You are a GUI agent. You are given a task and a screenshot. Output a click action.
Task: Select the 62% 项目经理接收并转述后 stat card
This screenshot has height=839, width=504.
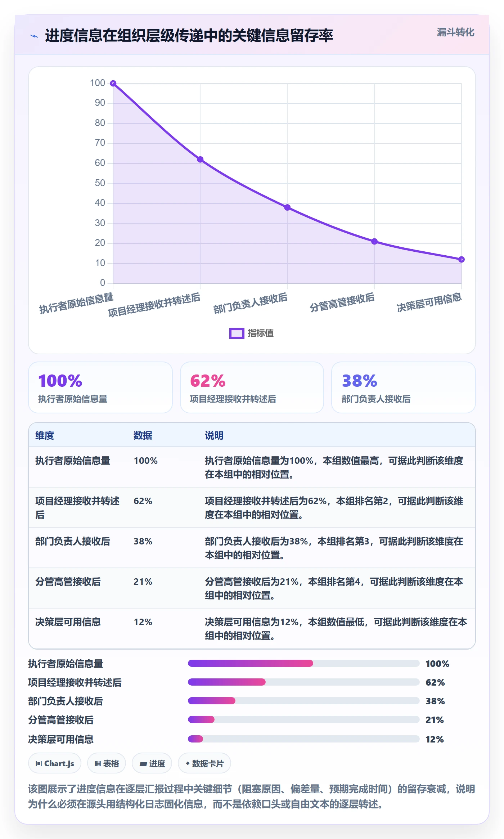pos(252,387)
